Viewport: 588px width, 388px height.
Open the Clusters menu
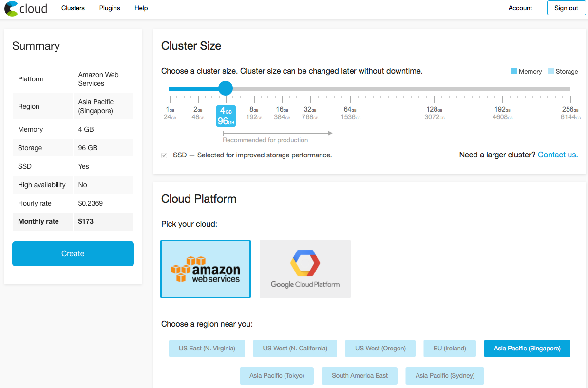point(73,8)
